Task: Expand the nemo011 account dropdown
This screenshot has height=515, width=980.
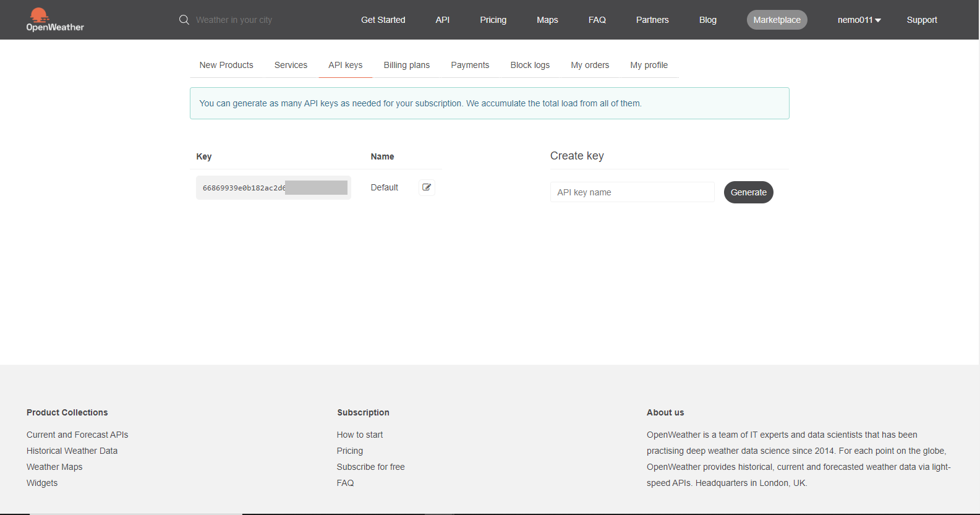Action: 859,20
